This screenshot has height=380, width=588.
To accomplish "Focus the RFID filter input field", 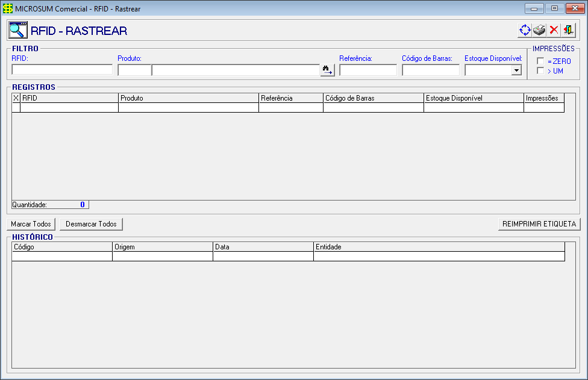I will pos(62,70).
